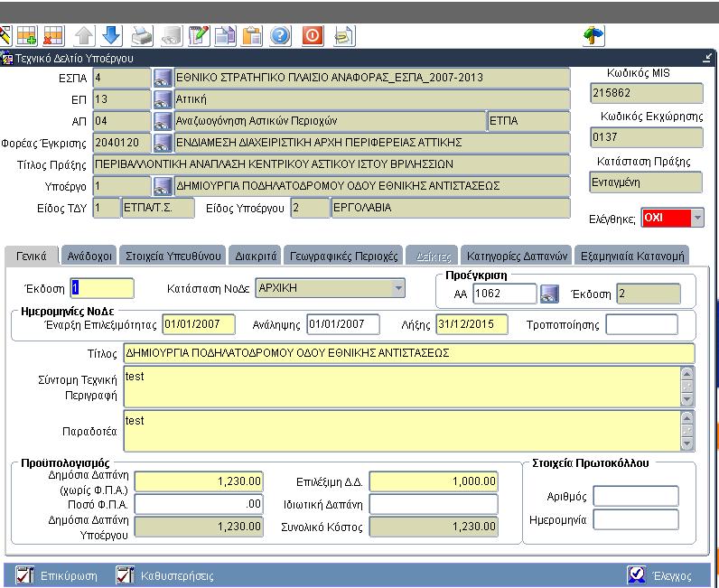Screen dimensions: 719x588
Task: Click the insert record toolbar icon
Action: pyautogui.click(x=27, y=36)
